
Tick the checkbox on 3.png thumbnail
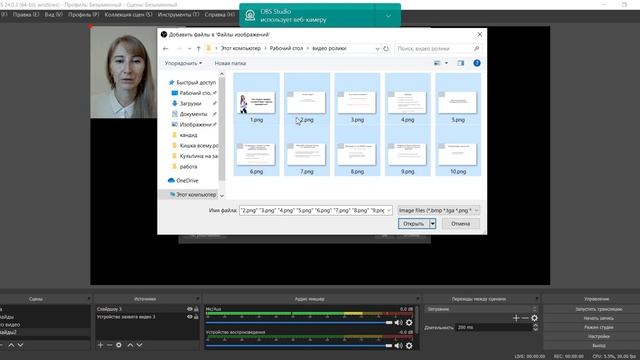click(x=340, y=94)
